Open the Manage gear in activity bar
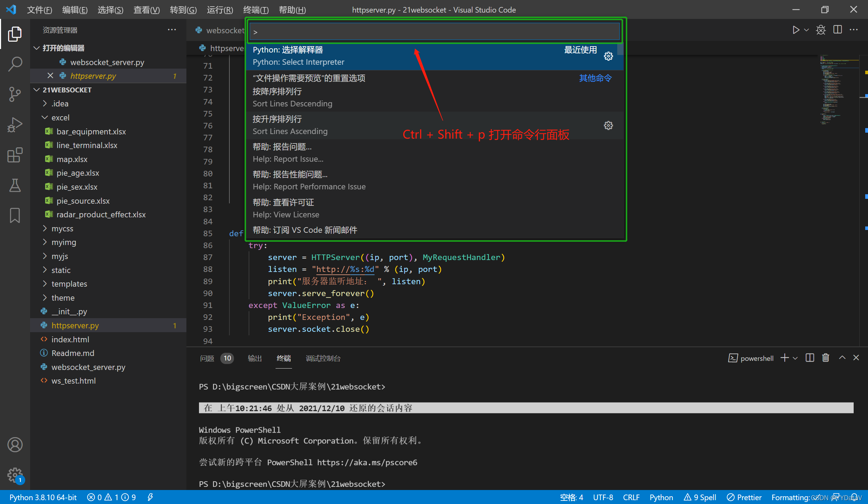868x504 pixels. (x=15, y=475)
